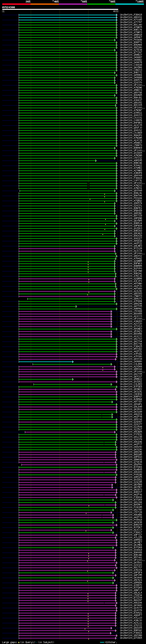
Task: Select the UniRef100_Q39611 label
Action: coord(131,113)
